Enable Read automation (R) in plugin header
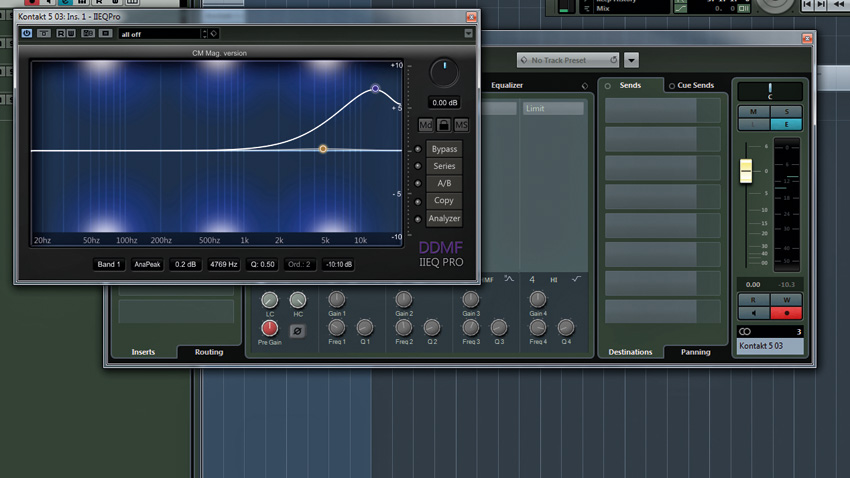This screenshot has width=850, height=478. click(61, 34)
